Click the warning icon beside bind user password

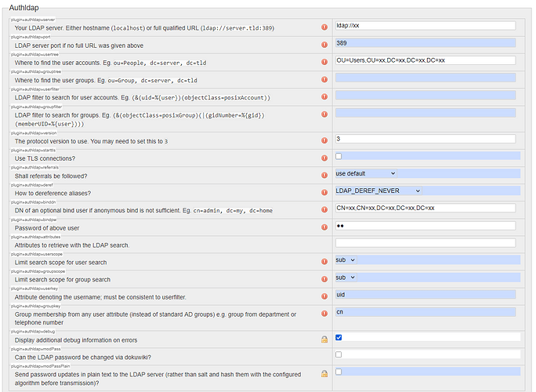click(324, 227)
